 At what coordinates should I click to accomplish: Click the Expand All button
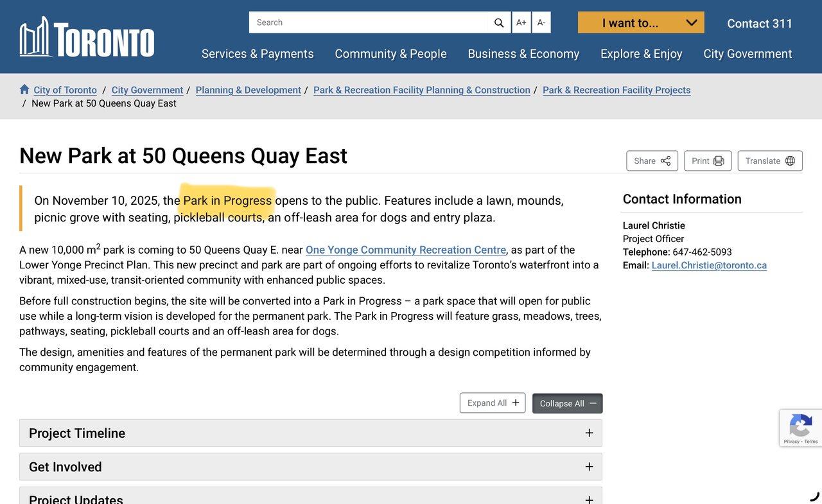pos(492,403)
